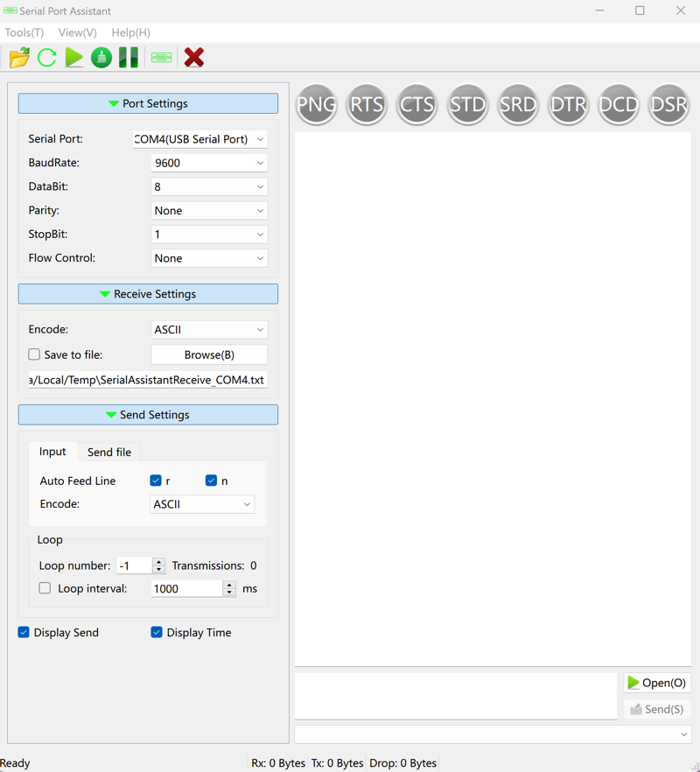
Task: Click the green play triangle toolbar icon
Action: tap(73, 58)
